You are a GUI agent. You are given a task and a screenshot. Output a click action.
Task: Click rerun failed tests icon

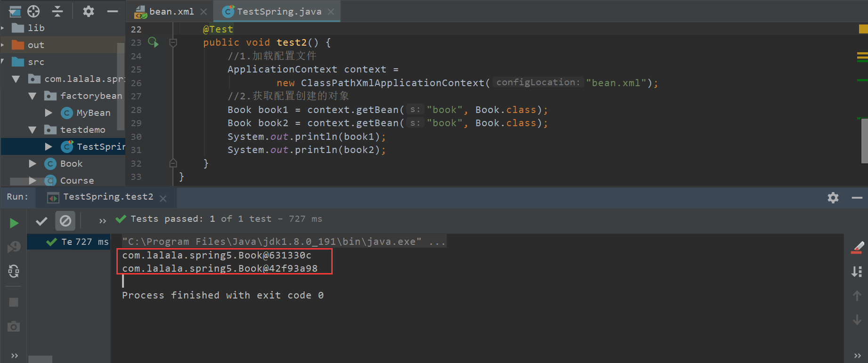pos(14,247)
